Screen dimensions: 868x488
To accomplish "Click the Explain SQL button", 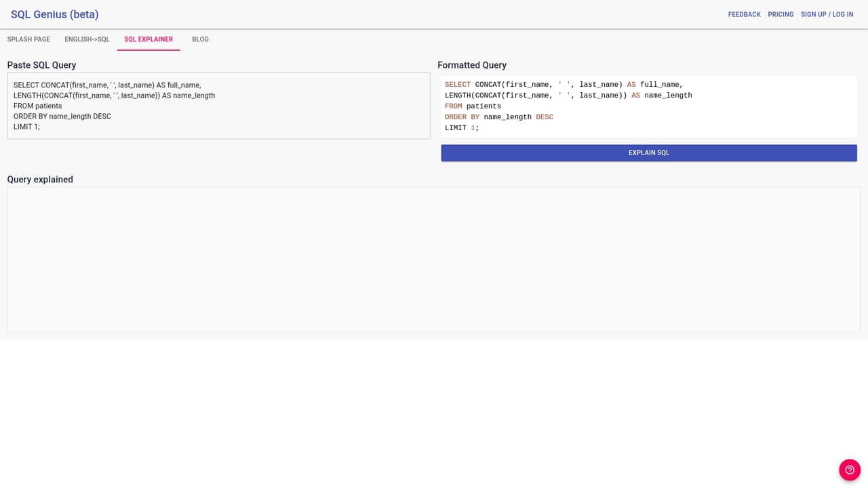I will click(649, 153).
